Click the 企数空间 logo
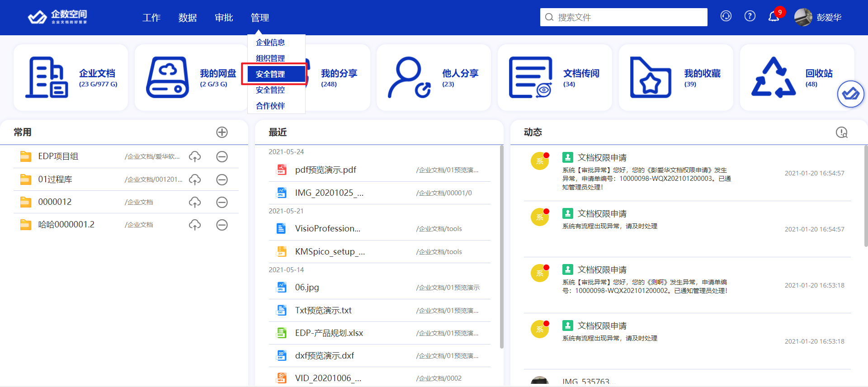Viewport: 868px width, 387px height. [57, 17]
